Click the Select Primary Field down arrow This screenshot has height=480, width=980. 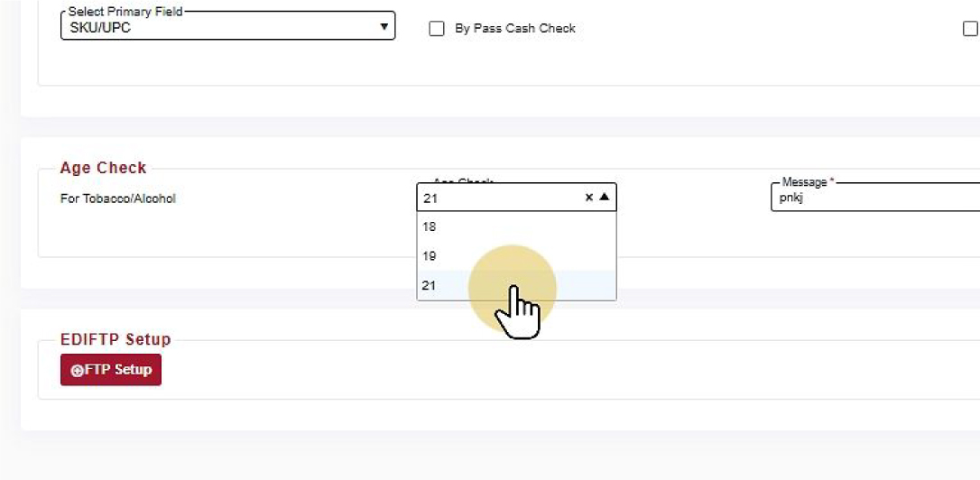(384, 27)
